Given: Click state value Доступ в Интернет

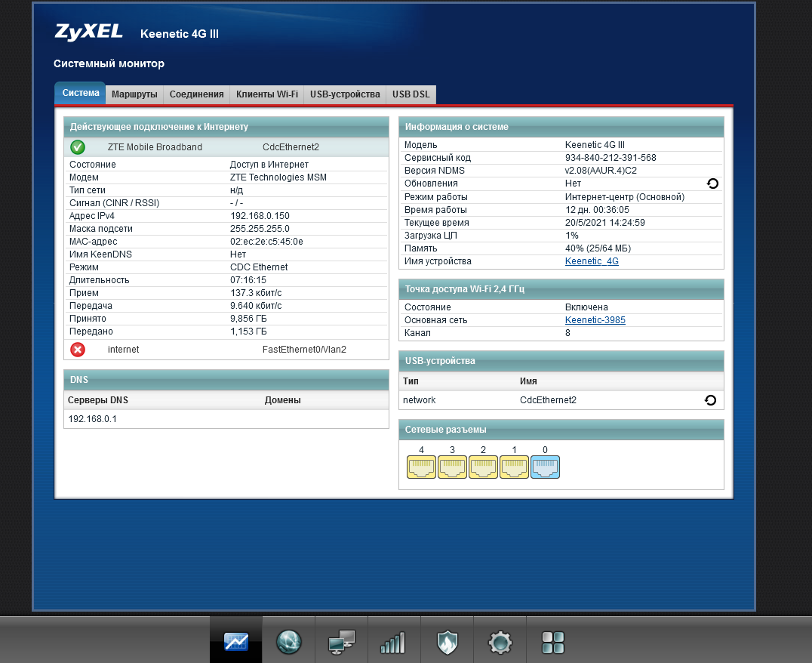Looking at the screenshot, I should (269, 165).
